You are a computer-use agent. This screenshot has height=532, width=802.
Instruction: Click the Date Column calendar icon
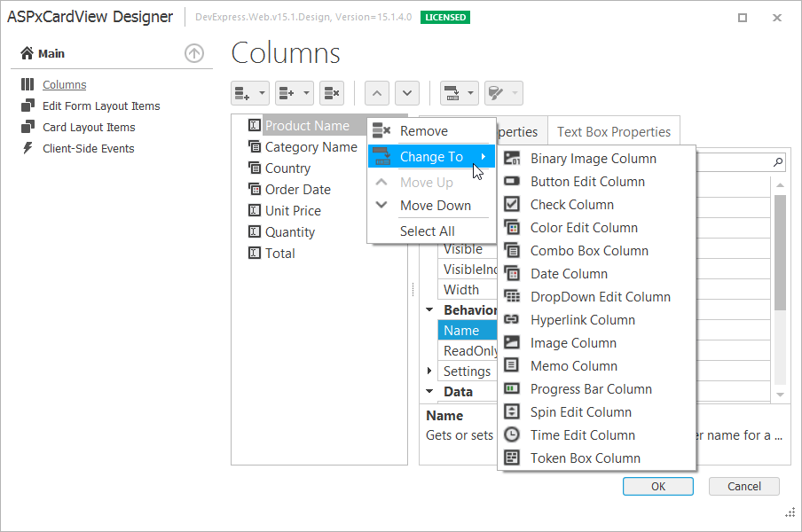(x=512, y=273)
